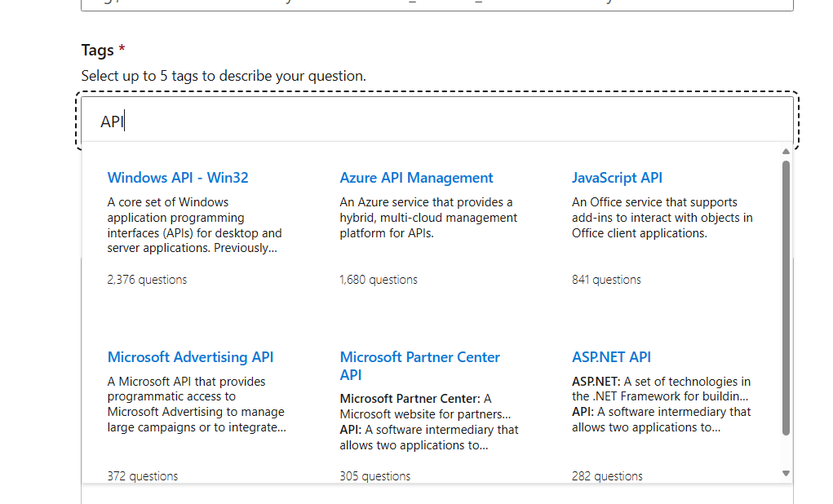Click the scroll down arrow of tag list

click(786, 473)
